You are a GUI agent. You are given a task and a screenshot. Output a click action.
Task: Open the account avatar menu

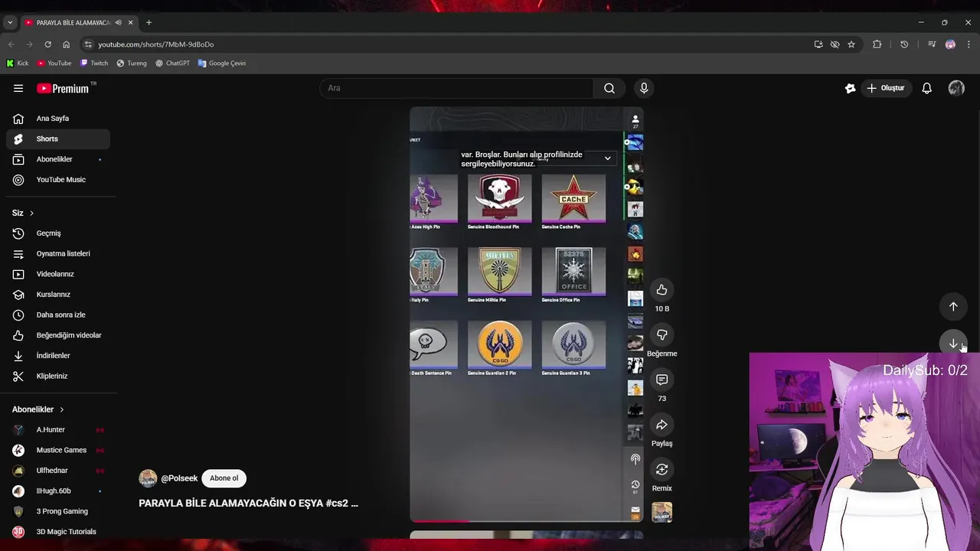click(x=956, y=88)
